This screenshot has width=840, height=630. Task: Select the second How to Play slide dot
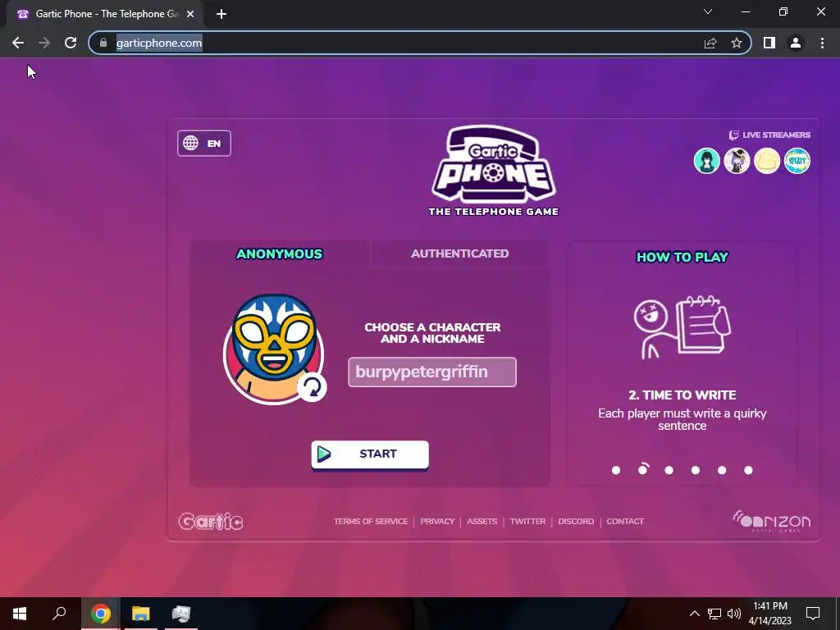643,469
